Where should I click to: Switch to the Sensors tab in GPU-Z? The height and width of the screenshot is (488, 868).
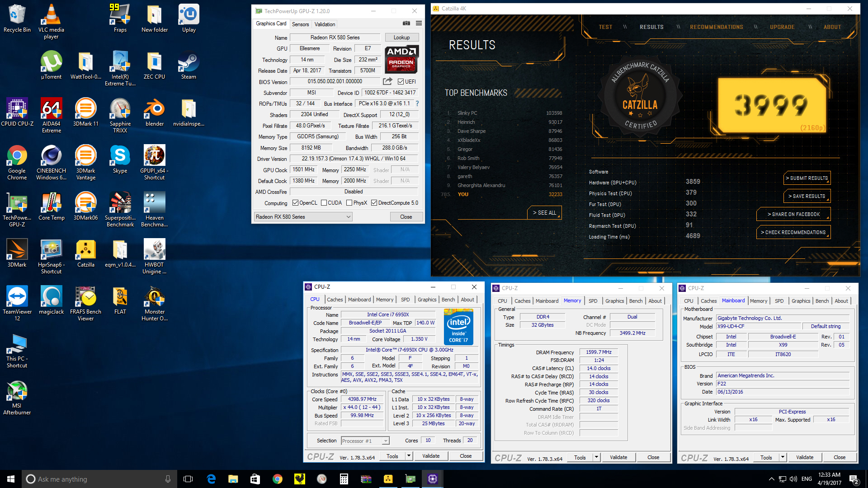pos(300,24)
